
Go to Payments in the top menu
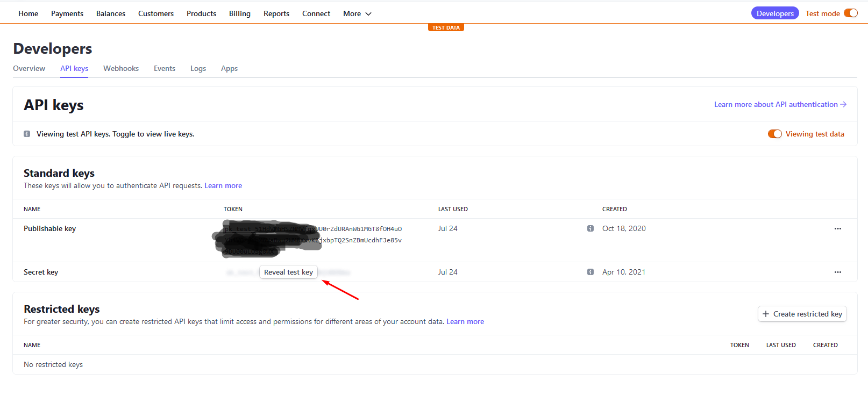pyautogui.click(x=67, y=13)
